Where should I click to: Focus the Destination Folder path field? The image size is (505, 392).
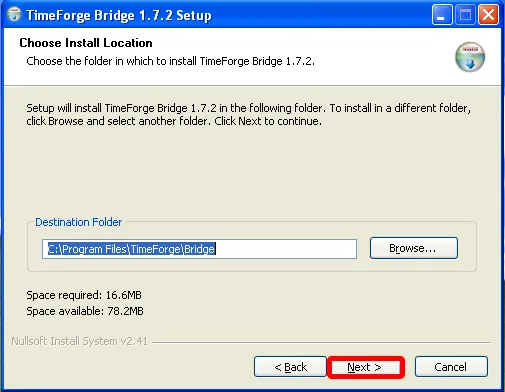(199, 249)
